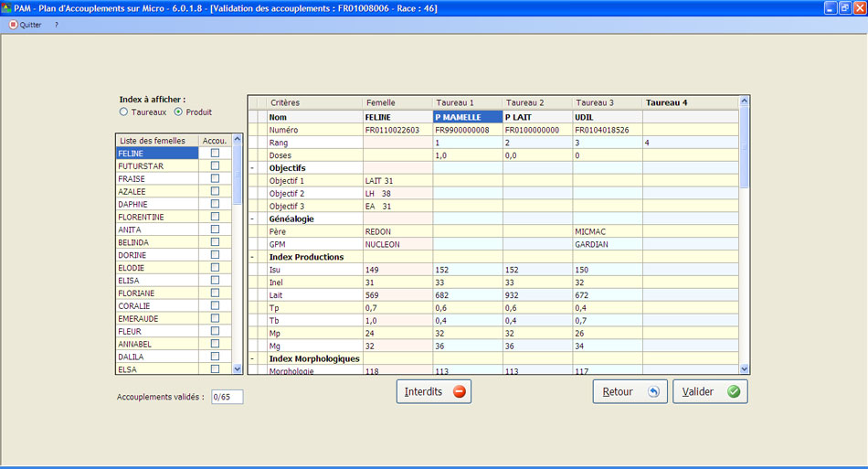This screenshot has height=469, width=868.
Task: Click the blue Retour arrow icon
Action: pos(652,391)
